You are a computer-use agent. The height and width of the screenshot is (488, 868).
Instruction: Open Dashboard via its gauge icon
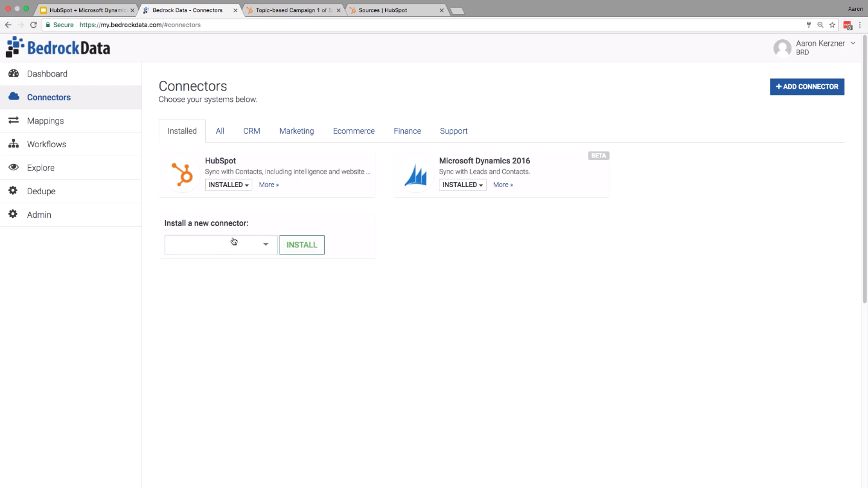pyautogui.click(x=13, y=74)
